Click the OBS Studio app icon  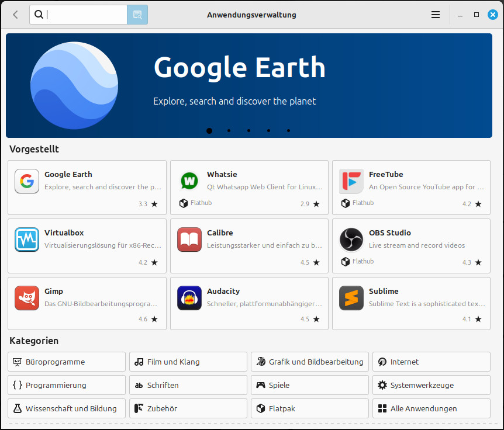tap(351, 240)
